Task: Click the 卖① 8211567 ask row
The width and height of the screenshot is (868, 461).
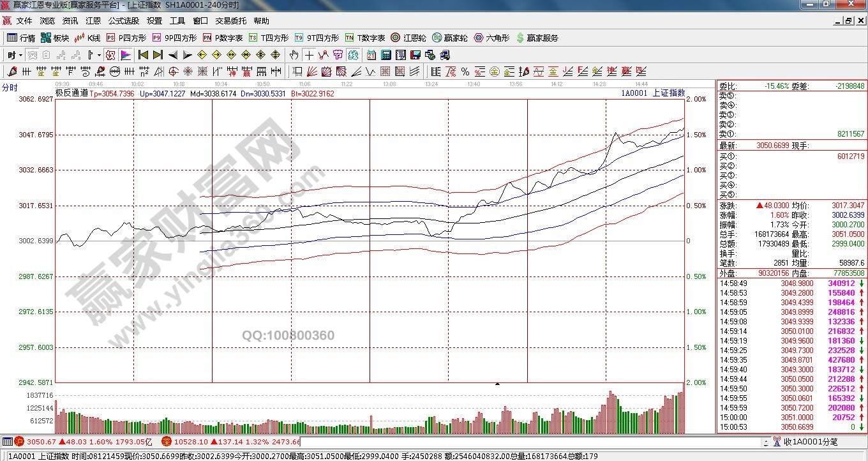Action: click(791, 134)
